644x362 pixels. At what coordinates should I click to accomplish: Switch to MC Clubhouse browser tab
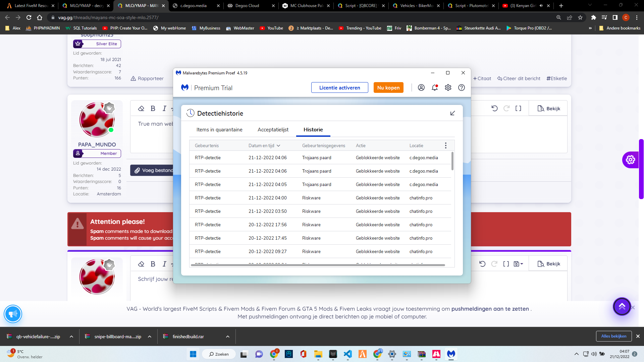point(306,6)
